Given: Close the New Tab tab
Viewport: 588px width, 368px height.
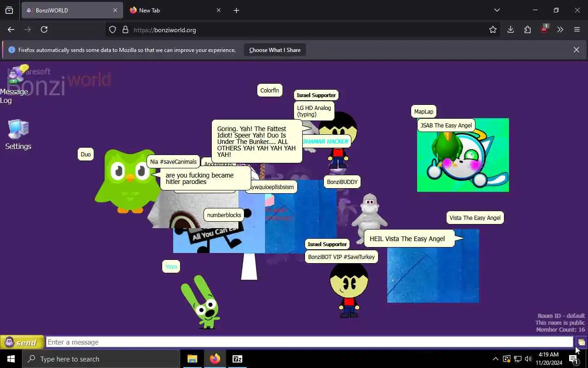Looking at the screenshot, I should (x=219, y=10).
